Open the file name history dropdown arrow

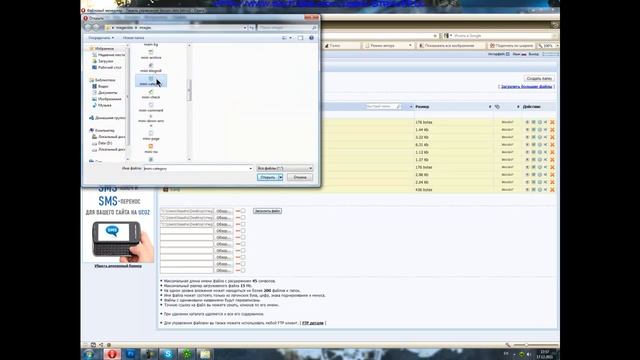(250, 168)
